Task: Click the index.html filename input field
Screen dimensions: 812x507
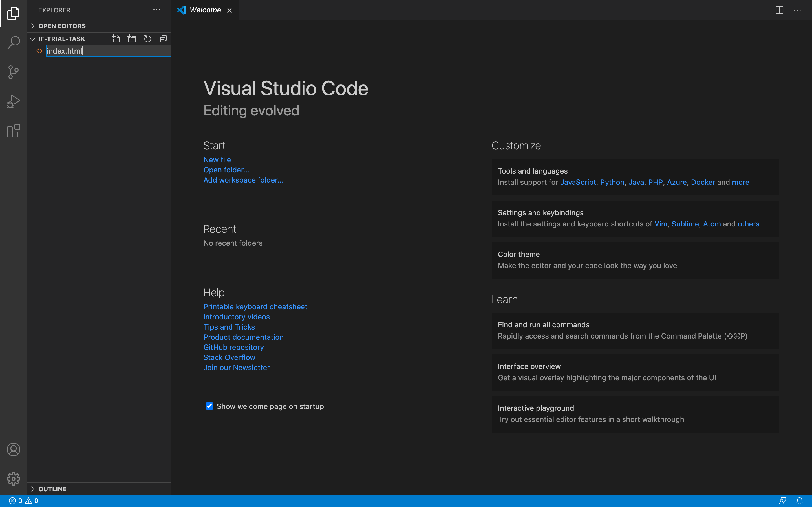Action: 108,51
